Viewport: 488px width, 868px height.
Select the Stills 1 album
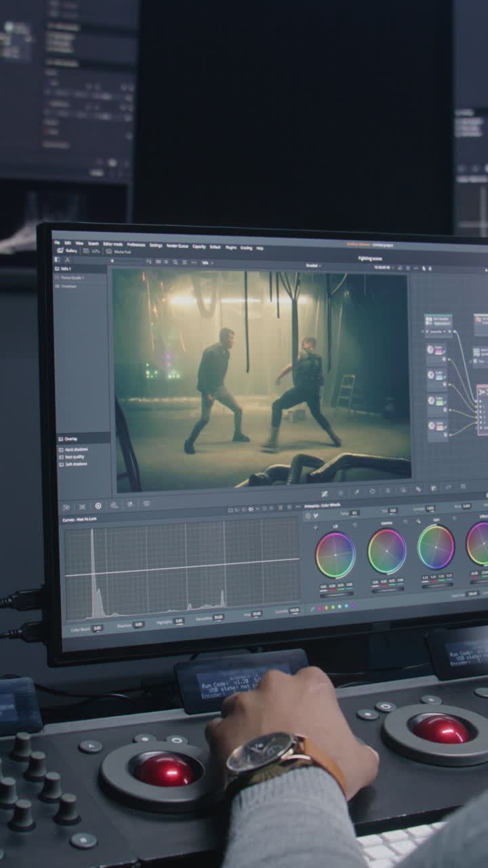tap(80, 269)
